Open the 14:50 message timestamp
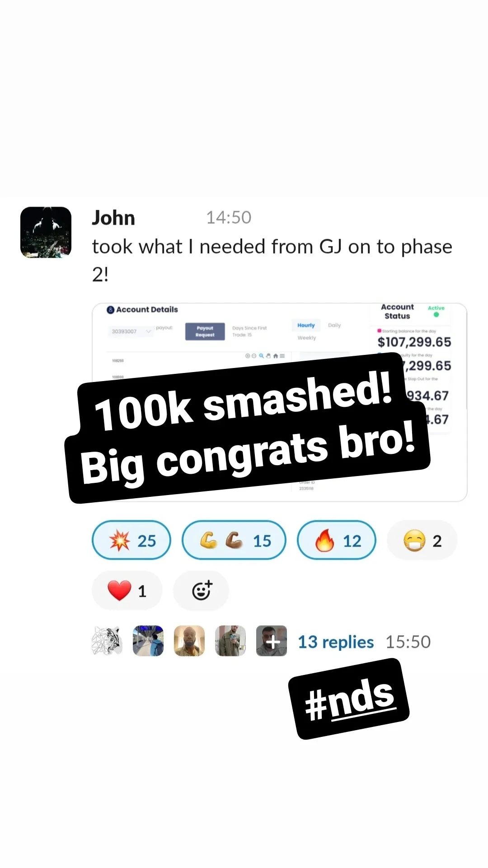The image size is (488, 868). [x=229, y=217]
